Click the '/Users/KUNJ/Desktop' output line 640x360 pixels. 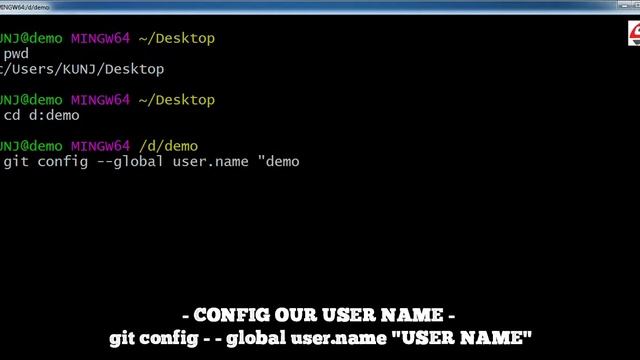(x=82, y=69)
